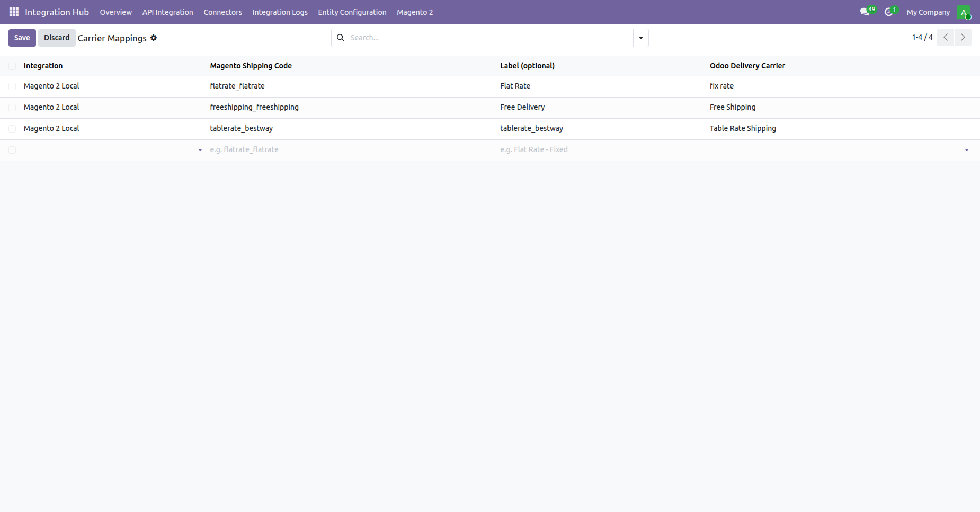Screen dimensions: 980x512
Task: Open the Integration Logs menu
Action: tap(280, 12)
